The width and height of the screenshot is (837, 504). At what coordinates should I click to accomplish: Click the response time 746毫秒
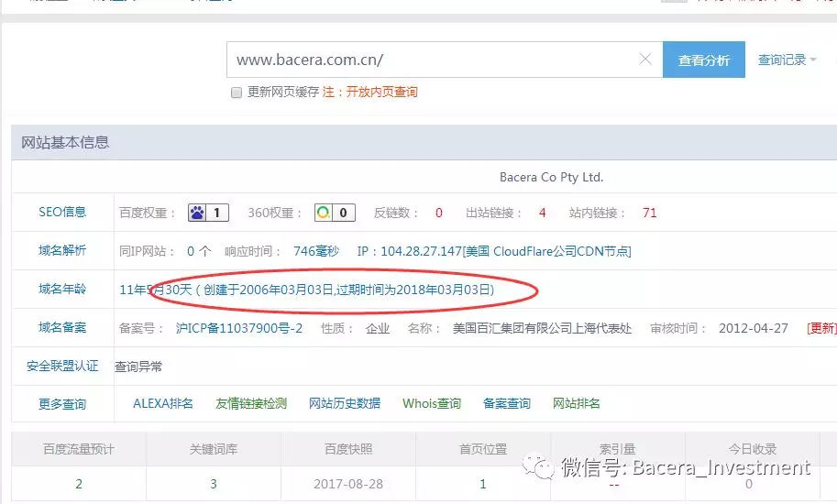click(x=316, y=251)
